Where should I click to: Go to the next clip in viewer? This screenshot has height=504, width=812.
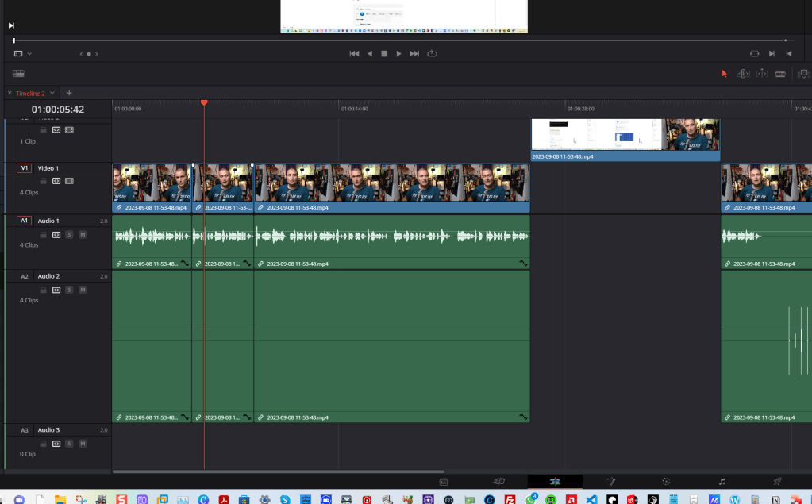pyautogui.click(x=772, y=53)
